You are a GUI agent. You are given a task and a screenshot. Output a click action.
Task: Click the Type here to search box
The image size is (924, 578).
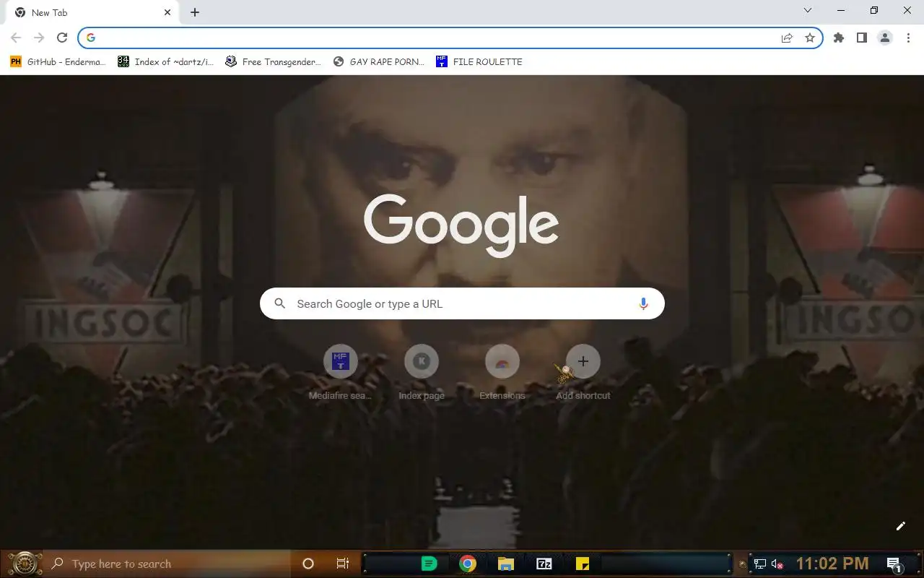coord(170,564)
